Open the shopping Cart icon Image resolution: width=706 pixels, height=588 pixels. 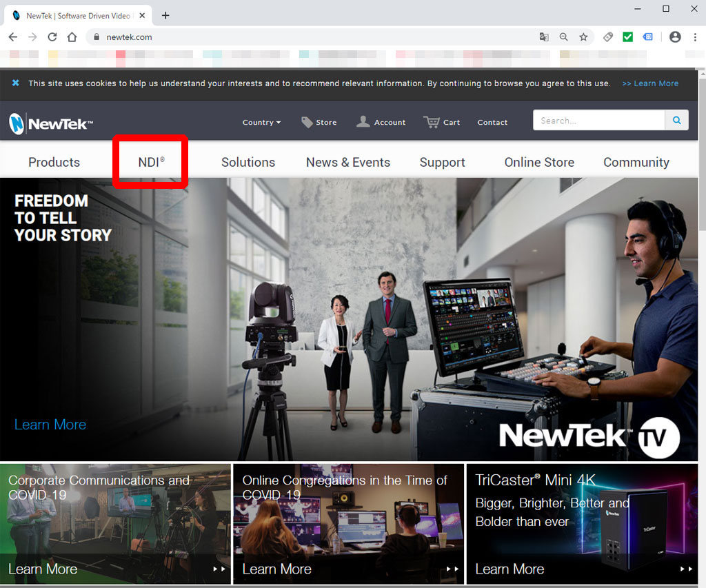(432, 122)
